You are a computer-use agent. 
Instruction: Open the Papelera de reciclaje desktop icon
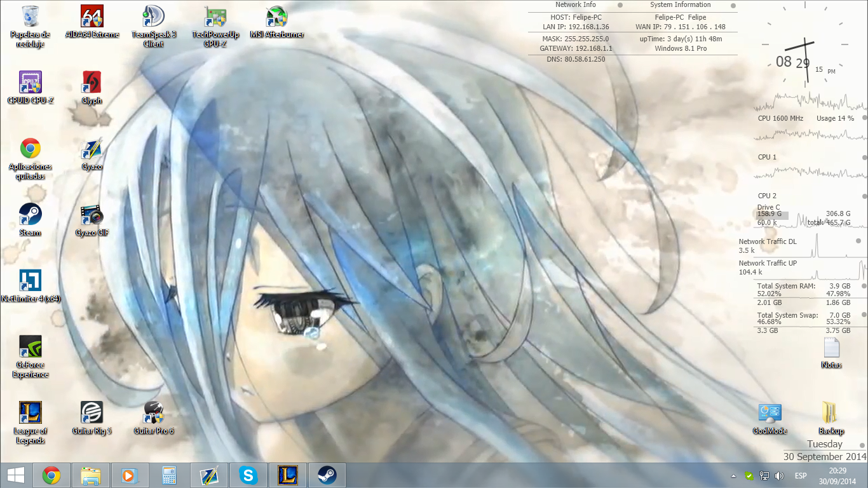click(x=30, y=27)
